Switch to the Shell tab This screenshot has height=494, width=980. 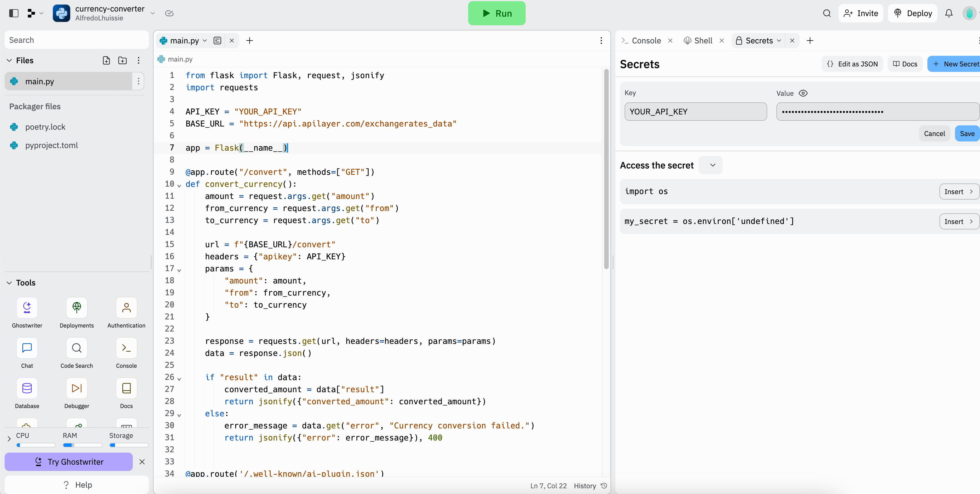(x=698, y=41)
